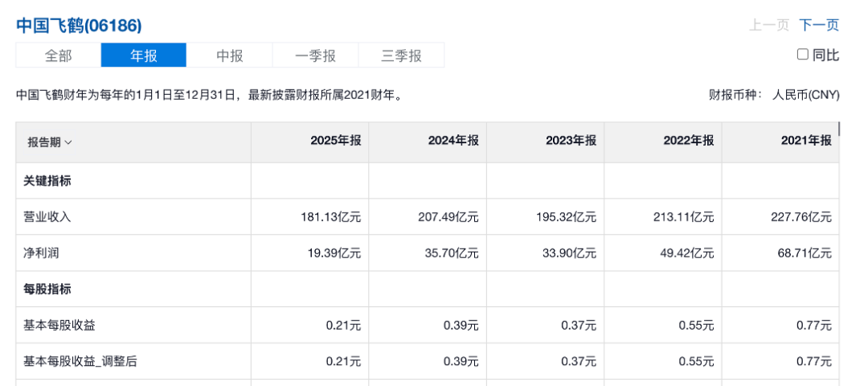The image size is (868, 386).
Task: Click the 2023年报 column header
Action: click(x=571, y=141)
